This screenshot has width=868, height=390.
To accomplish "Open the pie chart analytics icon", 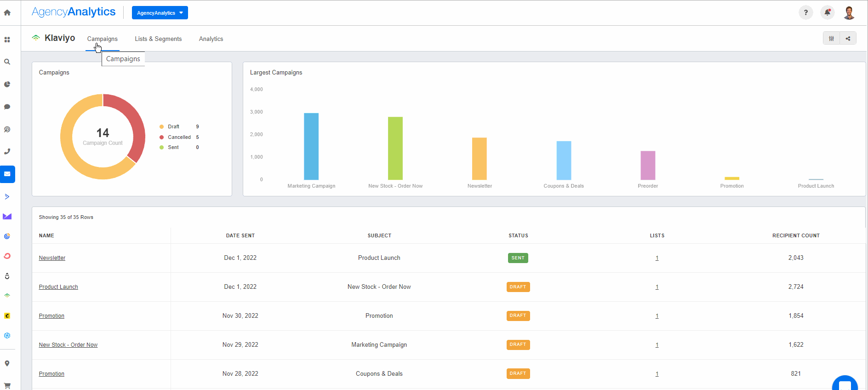I will [7, 84].
